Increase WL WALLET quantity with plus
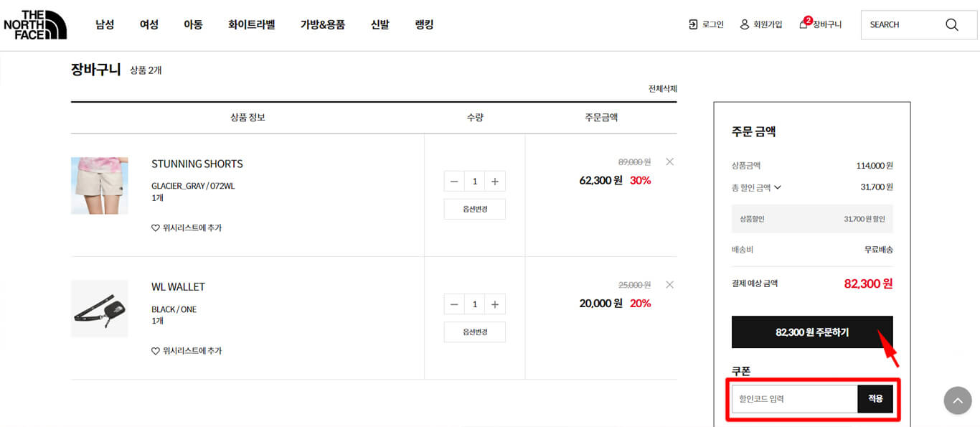The height and width of the screenshot is (427, 980). point(495,304)
